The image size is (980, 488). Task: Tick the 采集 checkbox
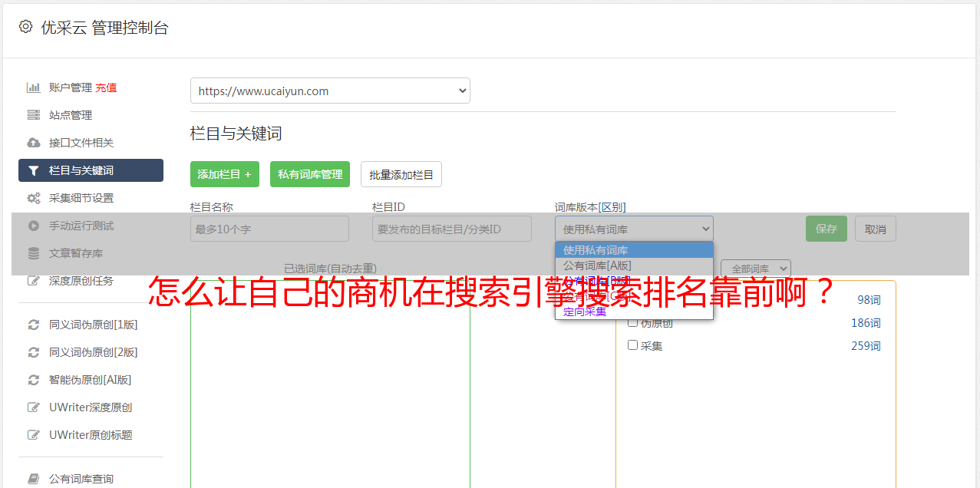coord(633,345)
